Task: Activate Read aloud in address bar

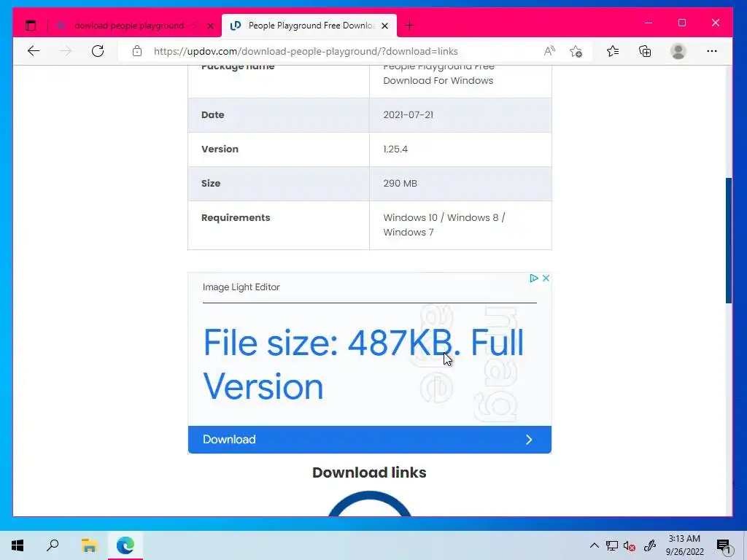Action: pos(549,51)
